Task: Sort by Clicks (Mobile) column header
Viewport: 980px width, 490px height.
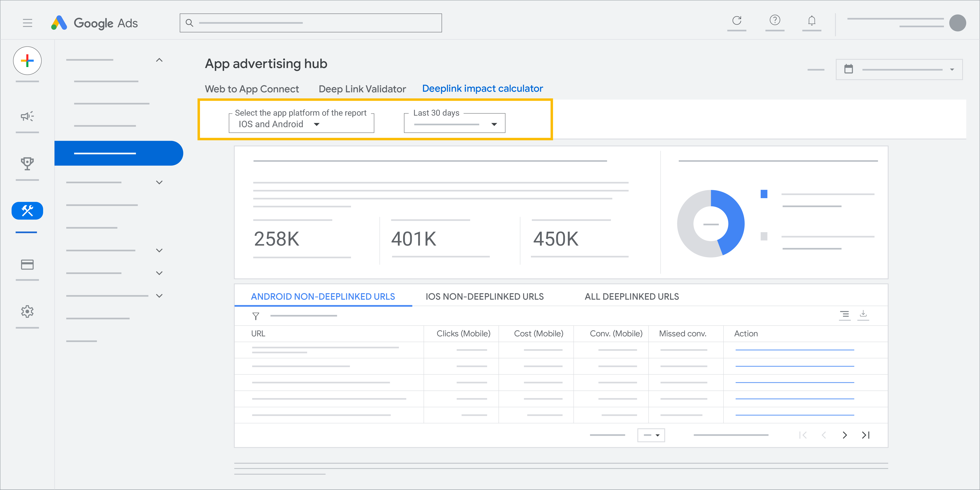Action: tap(463, 334)
